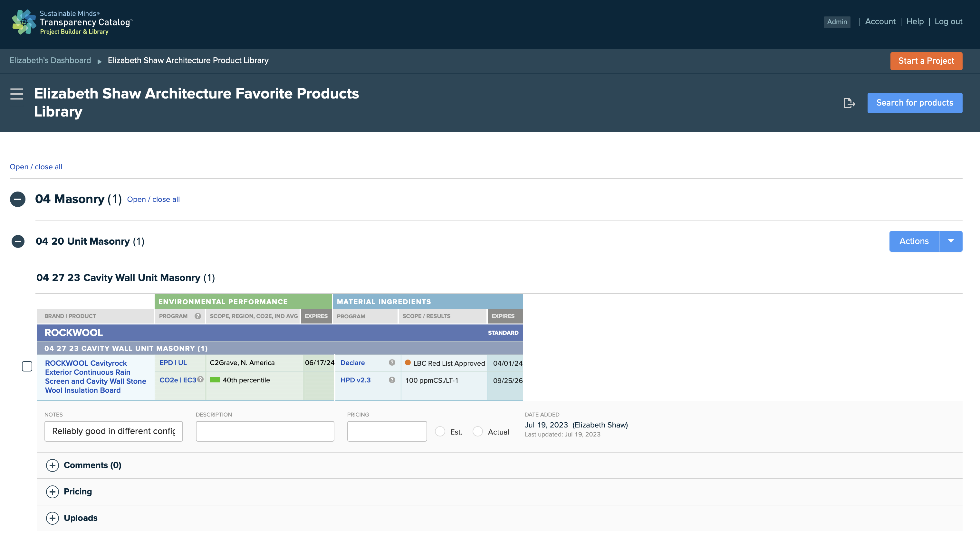Click the CO2e | EC3 program link
The width and height of the screenshot is (980, 544).
(178, 380)
